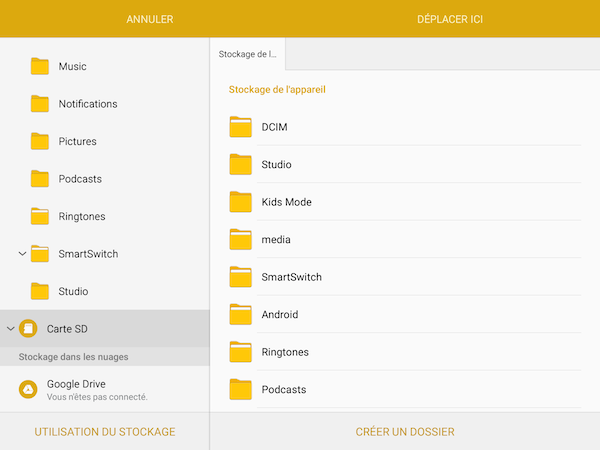
Task: Select the Carte SD card icon
Action: click(x=28, y=328)
